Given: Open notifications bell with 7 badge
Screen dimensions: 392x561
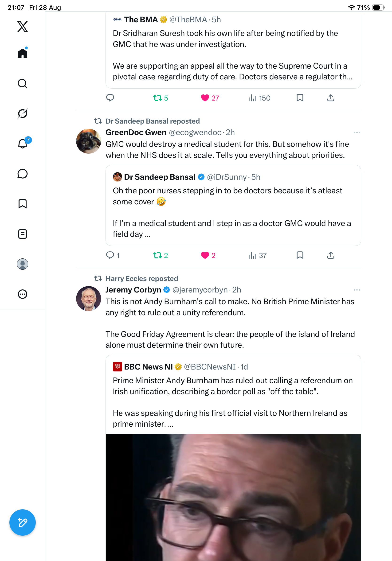Looking at the screenshot, I should pos(23,143).
